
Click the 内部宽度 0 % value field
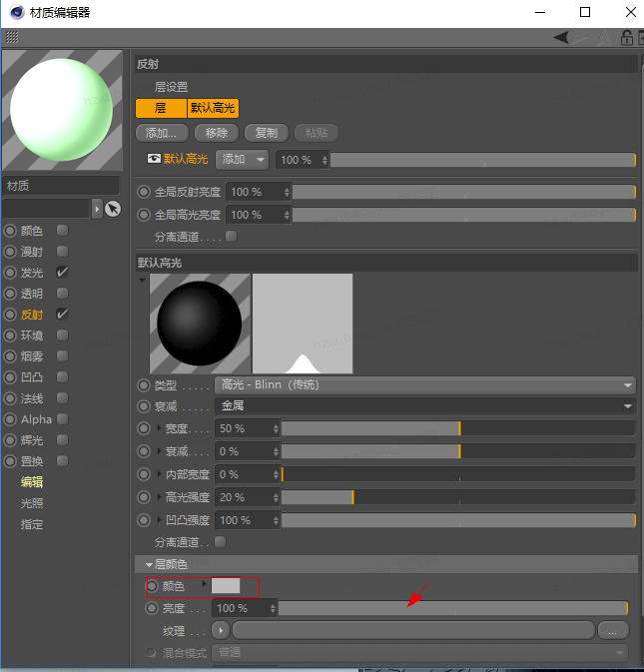point(248,474)
